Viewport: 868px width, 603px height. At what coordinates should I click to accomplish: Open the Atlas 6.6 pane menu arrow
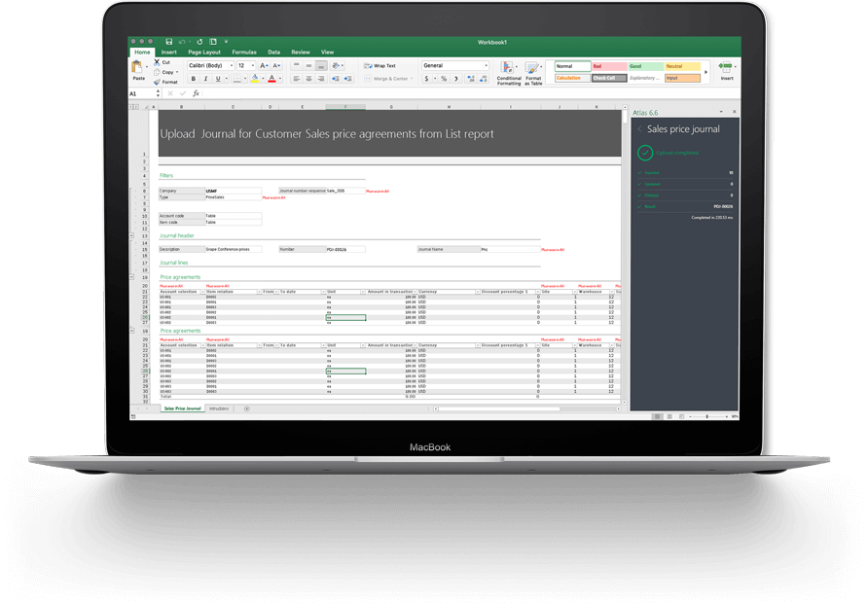tap(721, 112)
